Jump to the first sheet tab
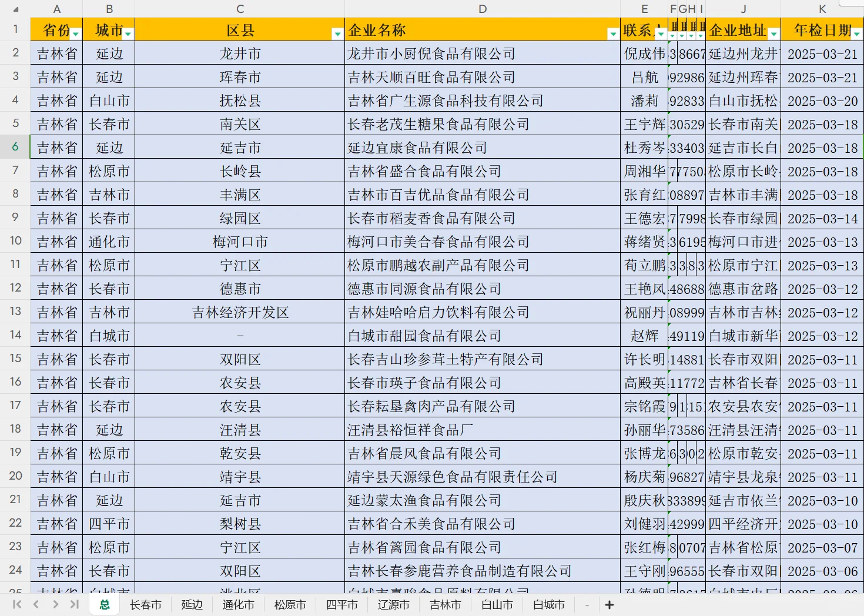This screenshot has width=864, height=616. pos(17,604)
